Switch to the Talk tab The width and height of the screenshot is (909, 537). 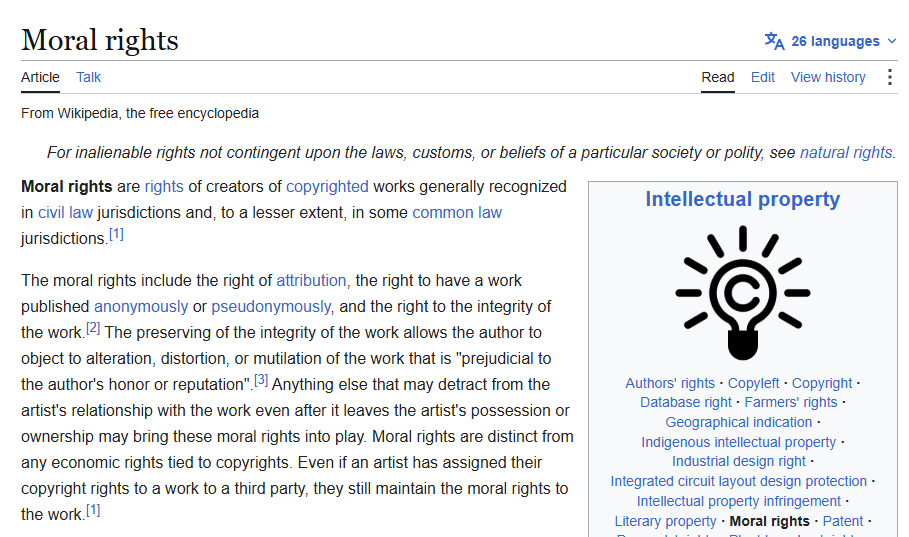[89, 77]
